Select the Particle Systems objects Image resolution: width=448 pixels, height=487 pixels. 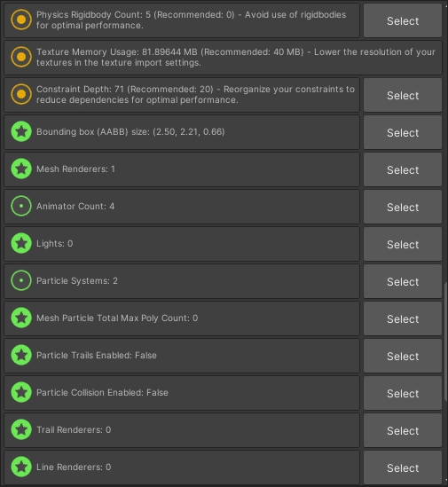coord(403,282)
